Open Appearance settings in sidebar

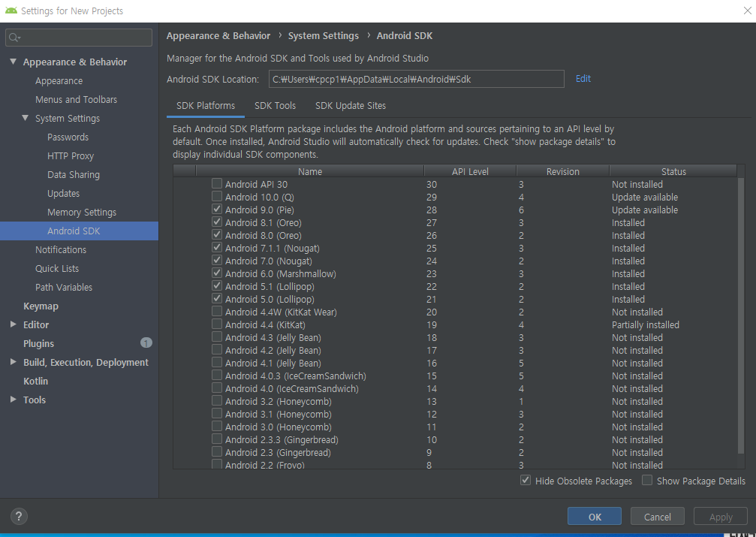[59, 80]
